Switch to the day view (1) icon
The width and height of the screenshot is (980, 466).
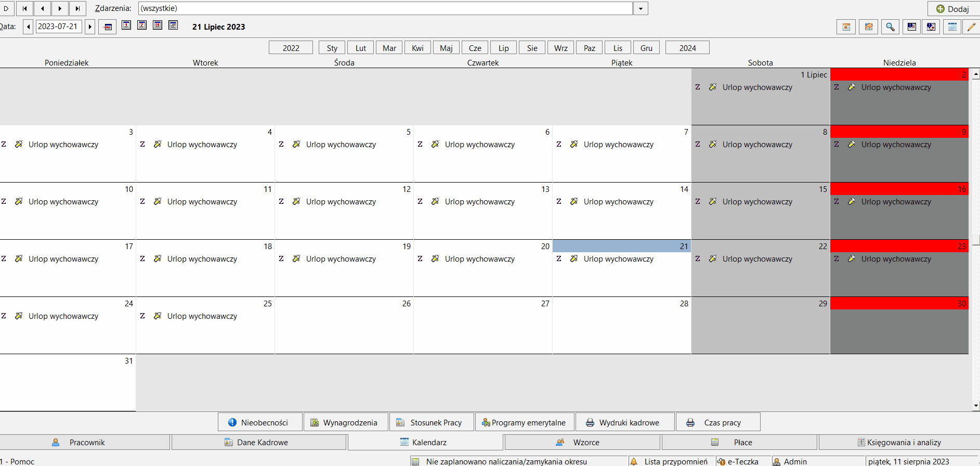coord(126,25)
